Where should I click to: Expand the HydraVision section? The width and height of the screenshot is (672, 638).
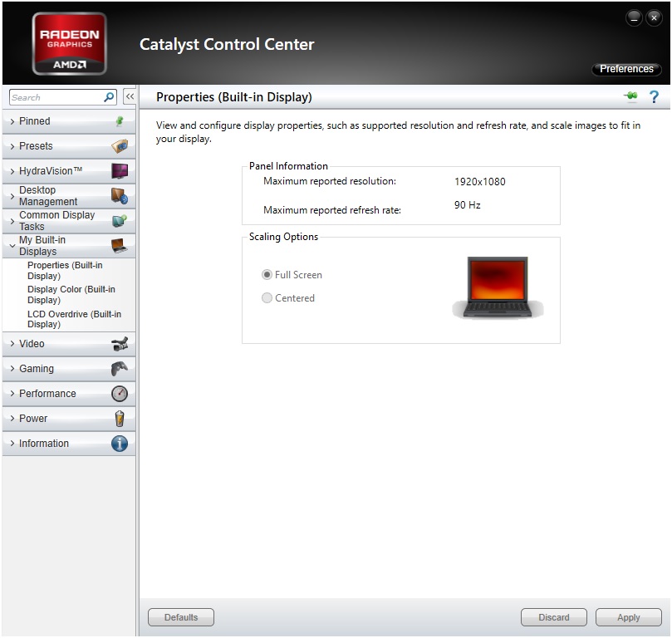(69, 171)
